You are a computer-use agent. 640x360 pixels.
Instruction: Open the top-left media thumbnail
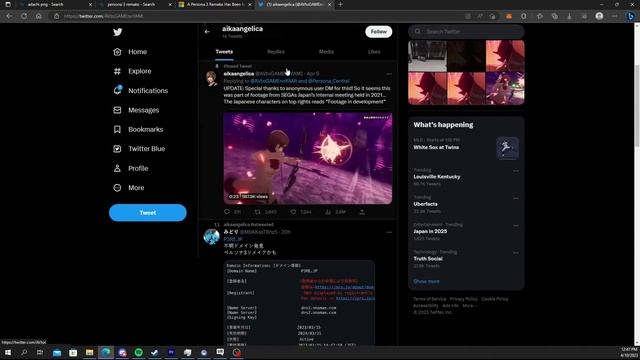tap(427, 56)
